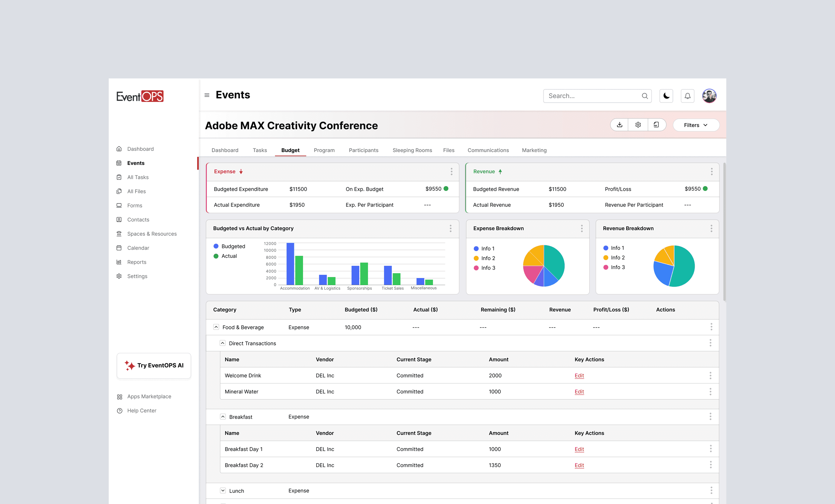Image resolution: width=835 pixels, height=504 pixels.
Task: Click the PDF export icon in header
Action: (656, 125)
